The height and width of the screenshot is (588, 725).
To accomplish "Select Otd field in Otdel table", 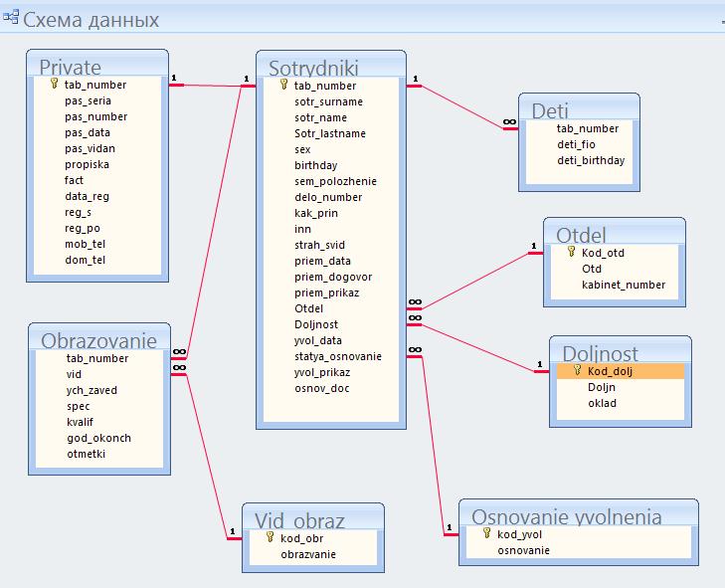I will tap(592, 269).
